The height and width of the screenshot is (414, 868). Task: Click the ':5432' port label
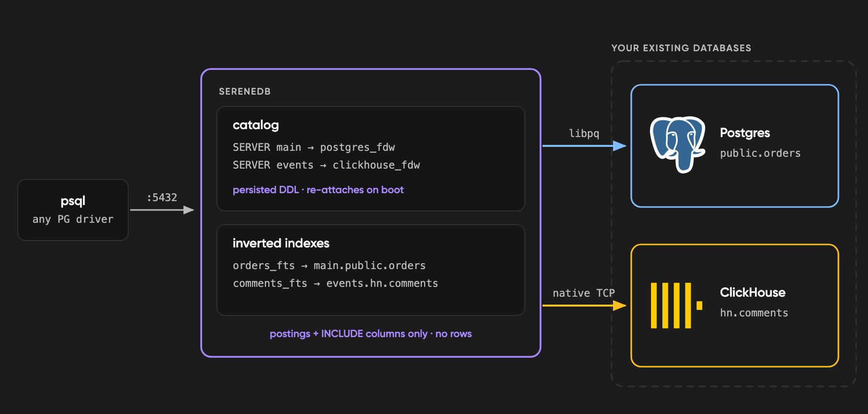(162, 198)
